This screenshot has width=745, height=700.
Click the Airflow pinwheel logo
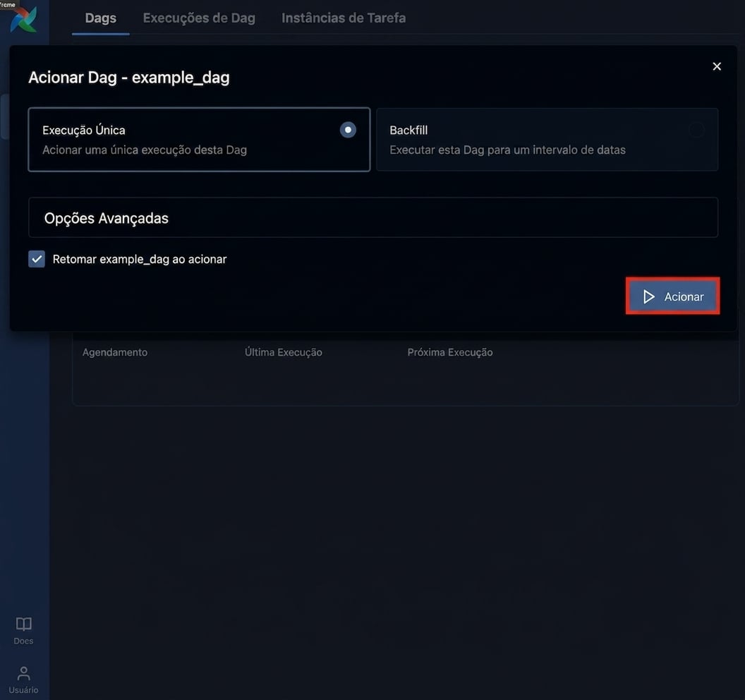pos(24,20)
